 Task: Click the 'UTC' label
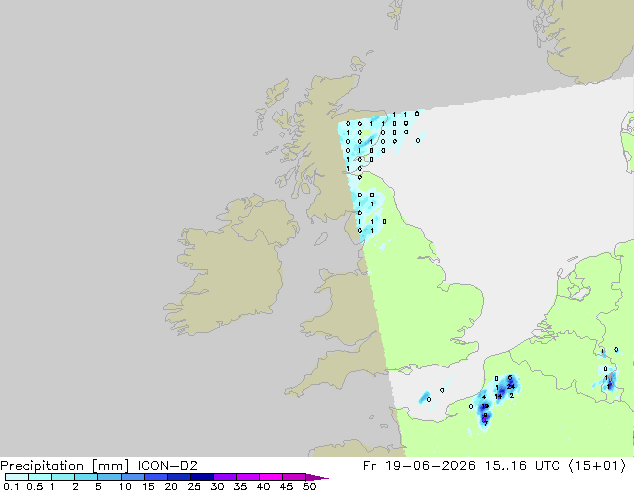pos(547,466)
